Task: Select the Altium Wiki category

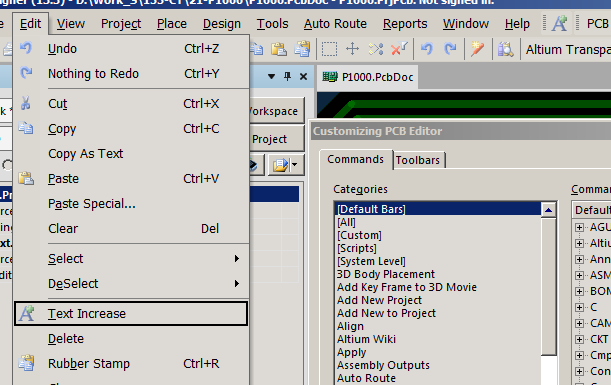Action: click(x=366, y=339)
